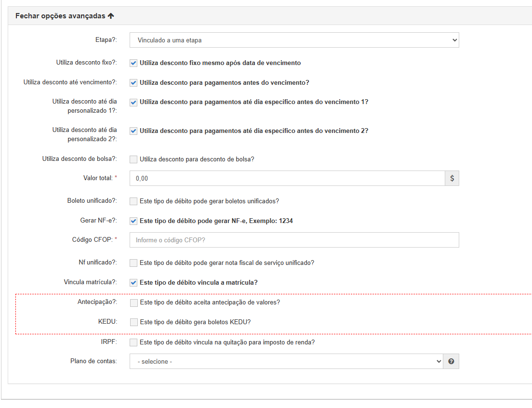This screenshot has height=408, width=532.
Task: Click the 'KEDU:' label
Action: click(107, 321)
